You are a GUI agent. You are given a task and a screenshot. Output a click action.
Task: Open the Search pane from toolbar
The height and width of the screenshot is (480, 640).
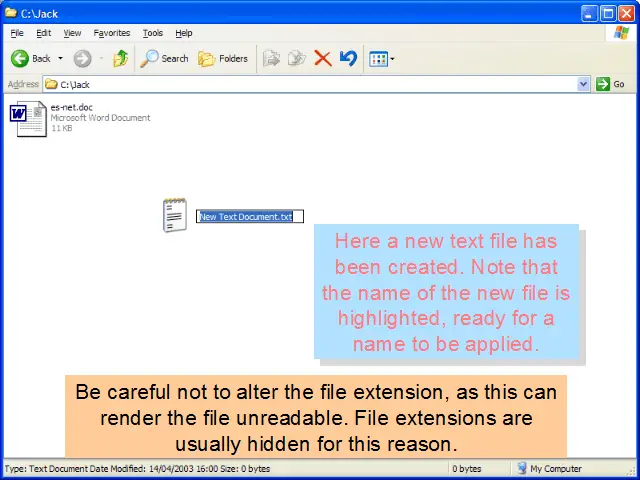164,58
